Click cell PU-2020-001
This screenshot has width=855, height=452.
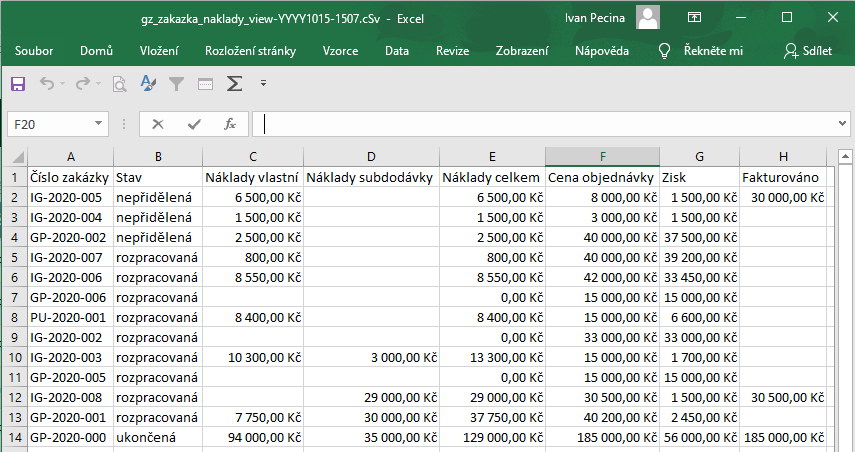click(x=71, y=317)
